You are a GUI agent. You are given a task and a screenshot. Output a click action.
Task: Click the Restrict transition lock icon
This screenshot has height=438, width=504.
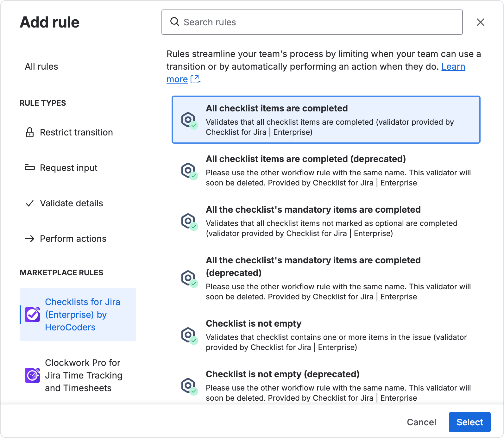[30, 132]
